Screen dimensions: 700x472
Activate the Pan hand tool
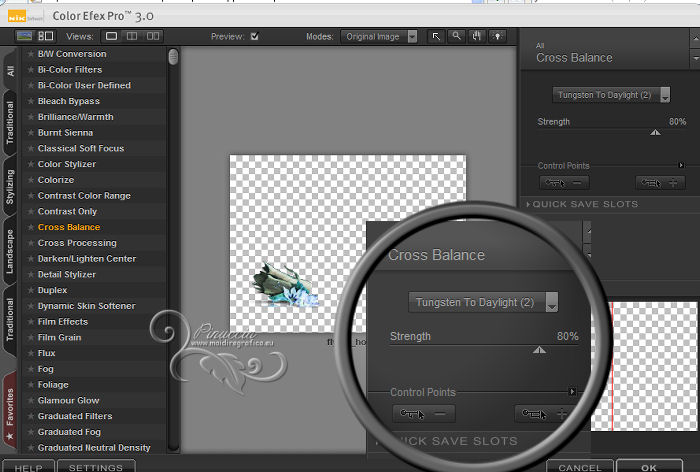(477, 36)
